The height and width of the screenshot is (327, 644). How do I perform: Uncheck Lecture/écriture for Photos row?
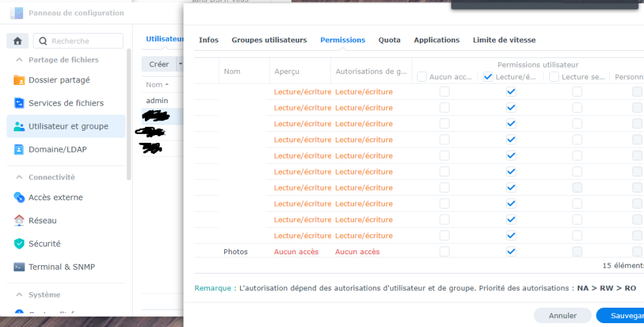[x=511, y=252]
